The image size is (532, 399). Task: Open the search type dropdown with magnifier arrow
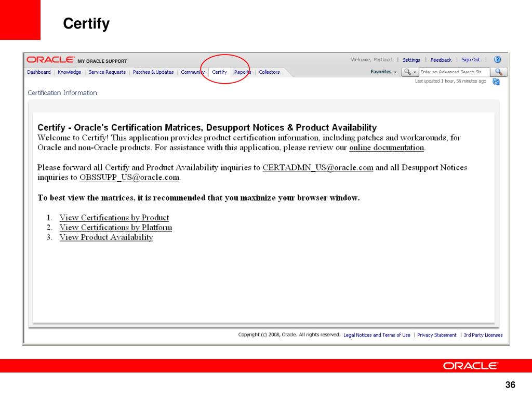(410, 72)
